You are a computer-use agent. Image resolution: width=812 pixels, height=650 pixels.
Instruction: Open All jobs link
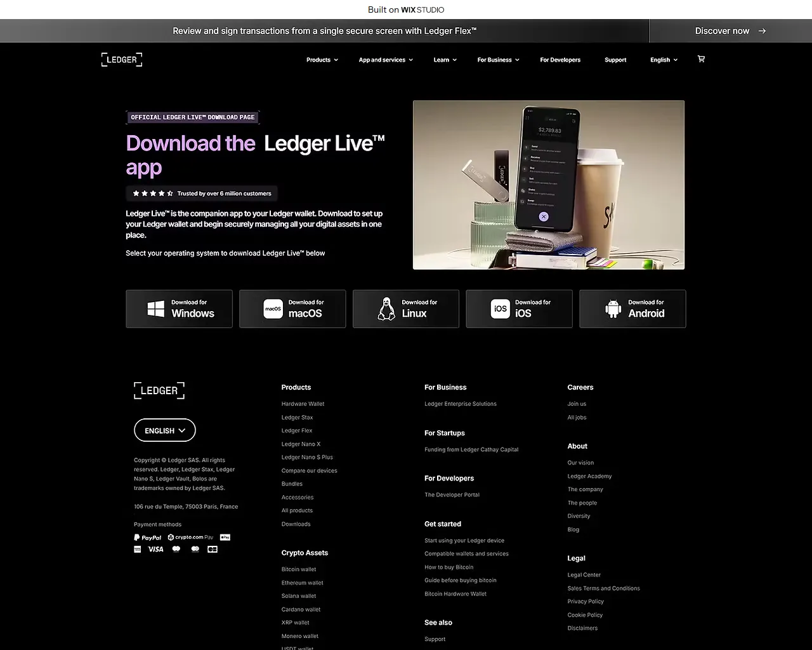click(577, 418)
